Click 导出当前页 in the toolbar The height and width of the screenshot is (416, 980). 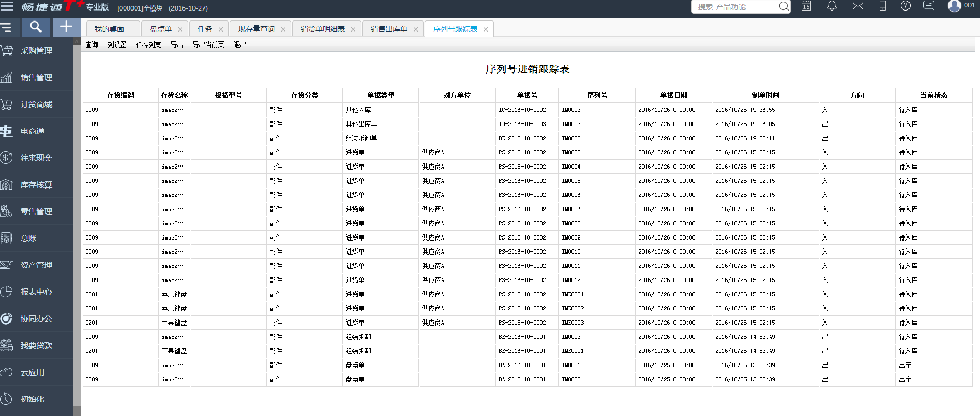[x=208, y=45]
